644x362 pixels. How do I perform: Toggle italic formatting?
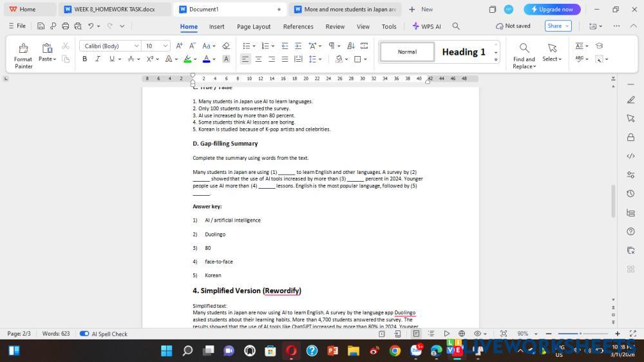tap(98, 59)
